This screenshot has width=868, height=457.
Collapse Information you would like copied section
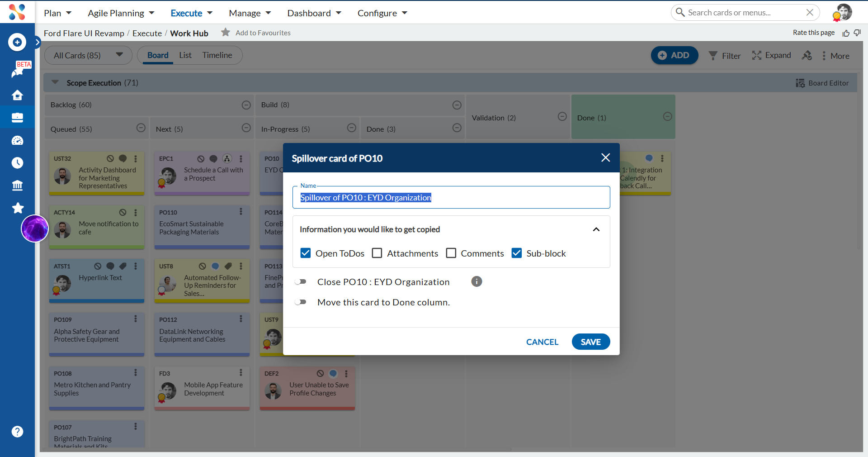click(x=596, y=229)
